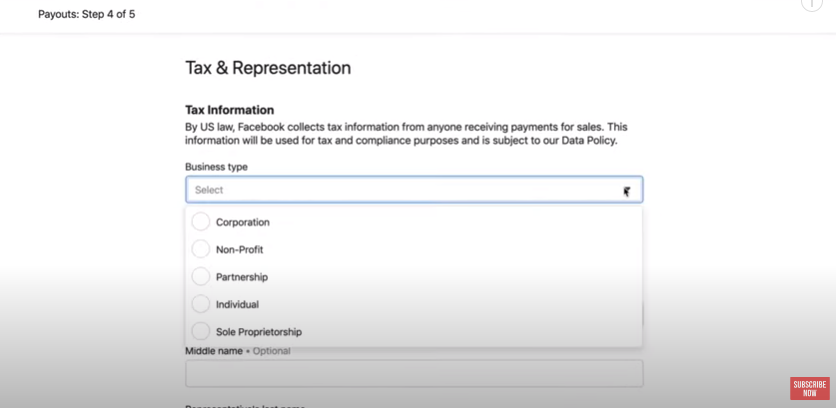836x408 pixels.
Task: Click the Tax & Representation heading
Action: point(268,68)
